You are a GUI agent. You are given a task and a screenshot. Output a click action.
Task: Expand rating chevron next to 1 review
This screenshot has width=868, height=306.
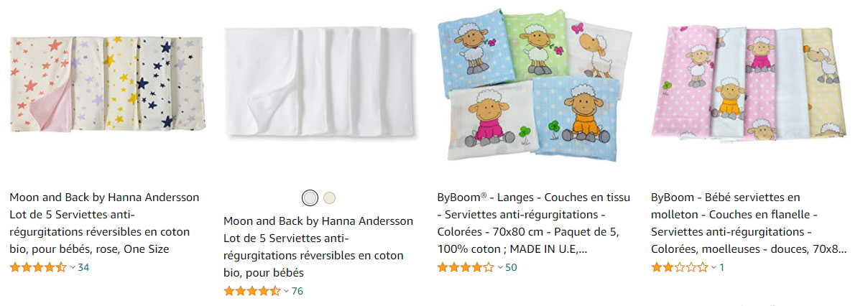(x=714, y=268)
